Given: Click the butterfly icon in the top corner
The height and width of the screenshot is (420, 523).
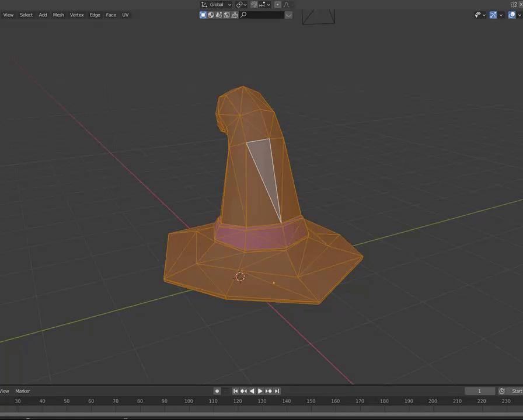Looking at the screenshot, I should click(513, 4).
